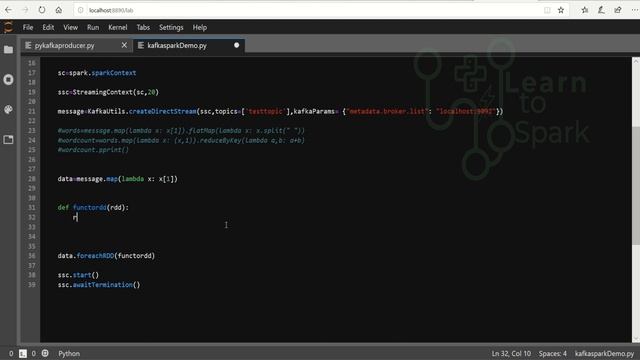Close the pykafkaproducer.py tab
The height and width of the screenshot is (360, 640).
(x=124, y=45)
